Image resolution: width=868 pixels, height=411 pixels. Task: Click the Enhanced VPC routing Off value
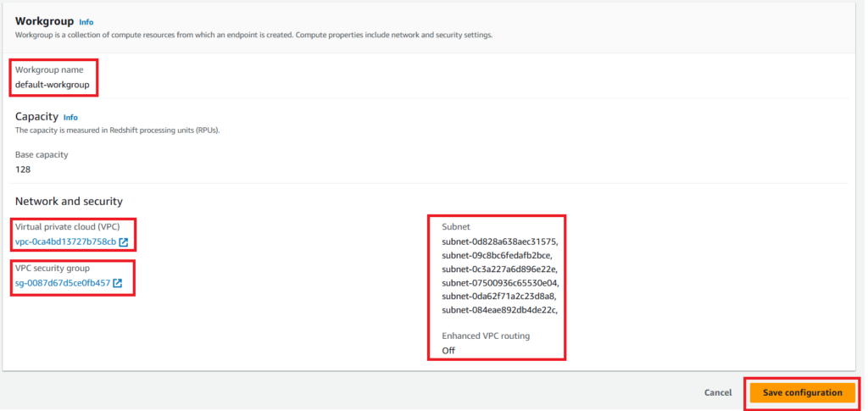point(448,350)
